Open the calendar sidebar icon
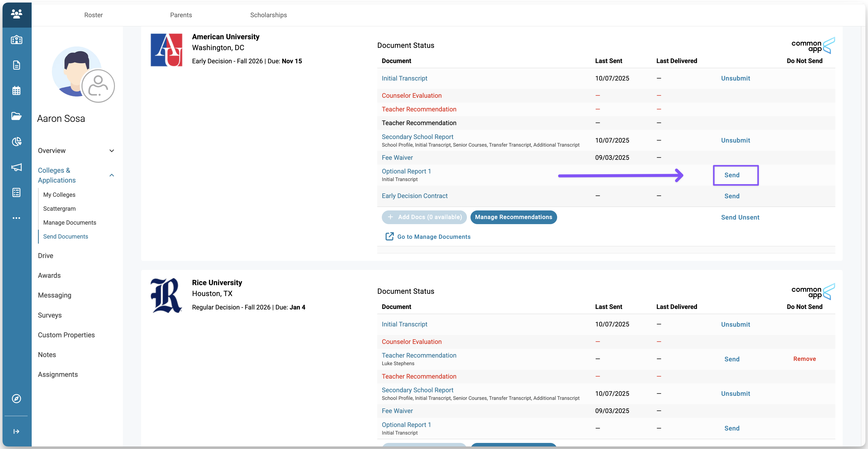Image resolution: width=868 pixels, height=449 pixels. pos(16,91)
